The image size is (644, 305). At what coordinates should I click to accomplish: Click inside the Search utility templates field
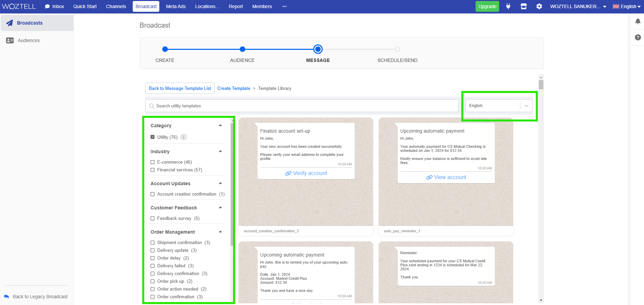click(x=301, y=105)
